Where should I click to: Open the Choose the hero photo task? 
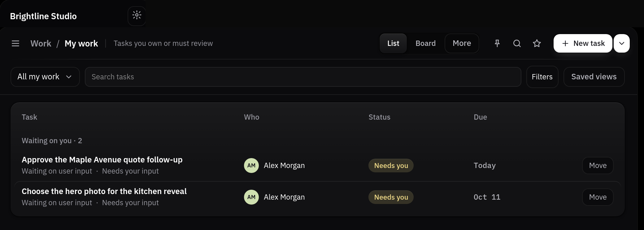click(104, 191)
